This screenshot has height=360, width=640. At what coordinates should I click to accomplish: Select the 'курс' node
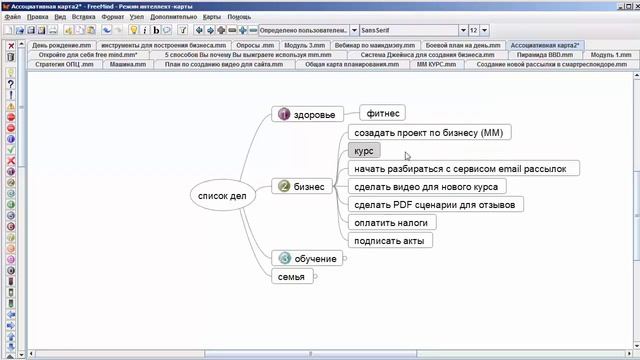pyautogui.click(x=364, y=150)
